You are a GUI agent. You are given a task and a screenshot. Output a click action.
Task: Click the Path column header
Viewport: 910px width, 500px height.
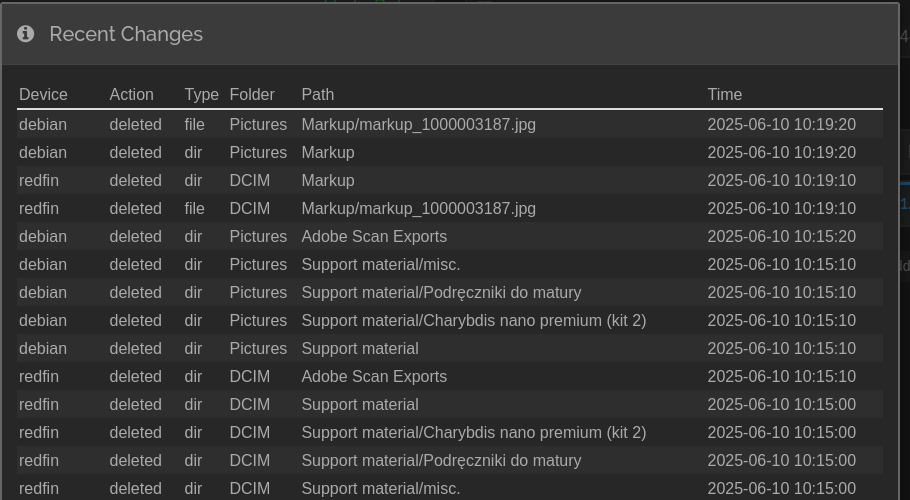point(317,95)
